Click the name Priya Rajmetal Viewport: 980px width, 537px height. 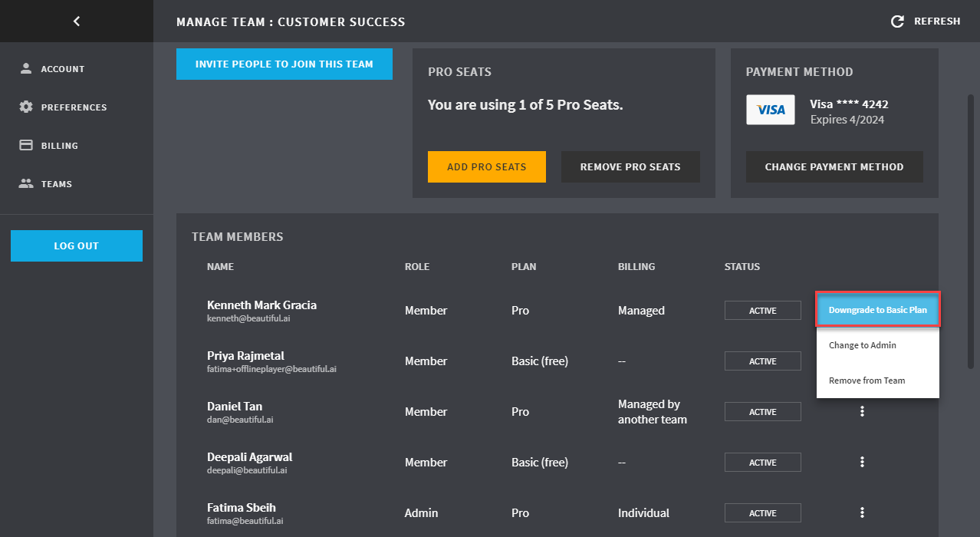(245, 355)
